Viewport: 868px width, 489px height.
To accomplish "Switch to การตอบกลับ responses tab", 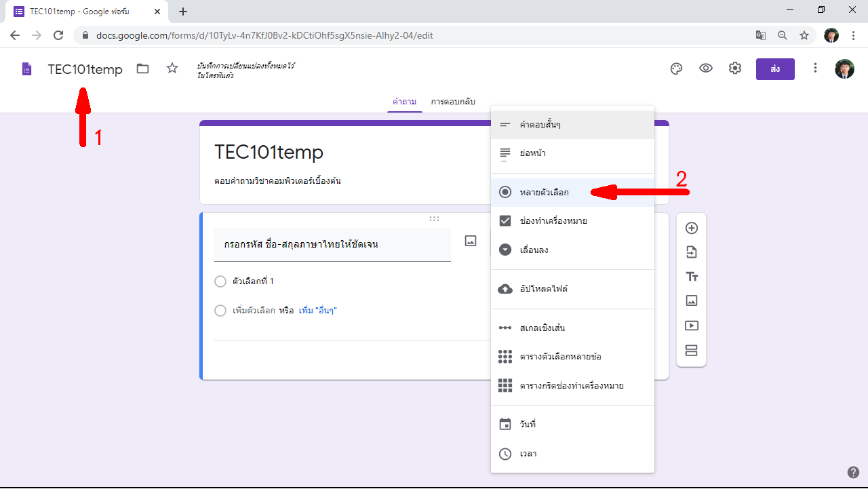I will [x=453, y=102].
